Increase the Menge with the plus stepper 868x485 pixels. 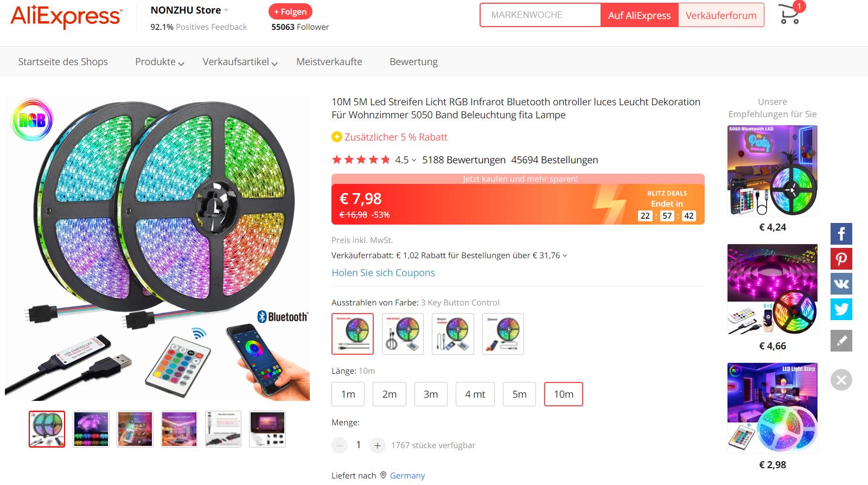376,445
